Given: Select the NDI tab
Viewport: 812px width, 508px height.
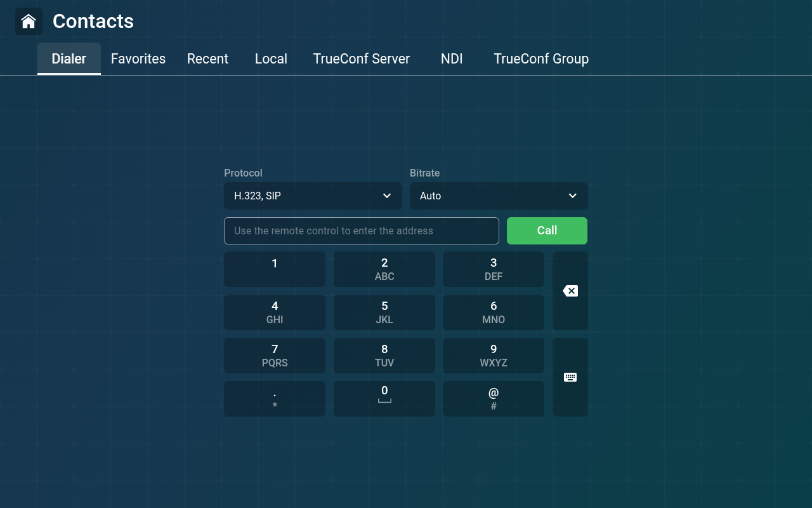Looking at the screenshot, I should [x=452, y=58].
